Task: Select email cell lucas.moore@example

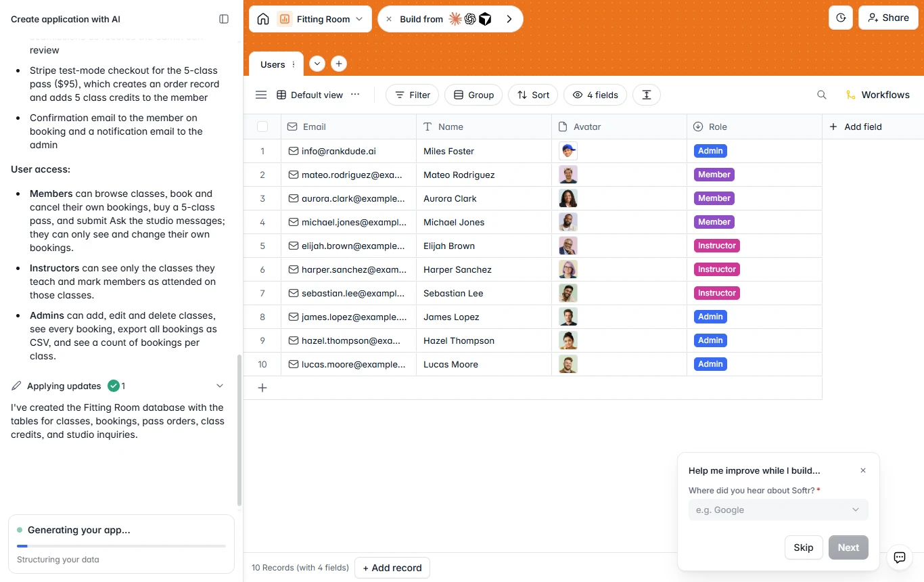Action: pos(348,364)
